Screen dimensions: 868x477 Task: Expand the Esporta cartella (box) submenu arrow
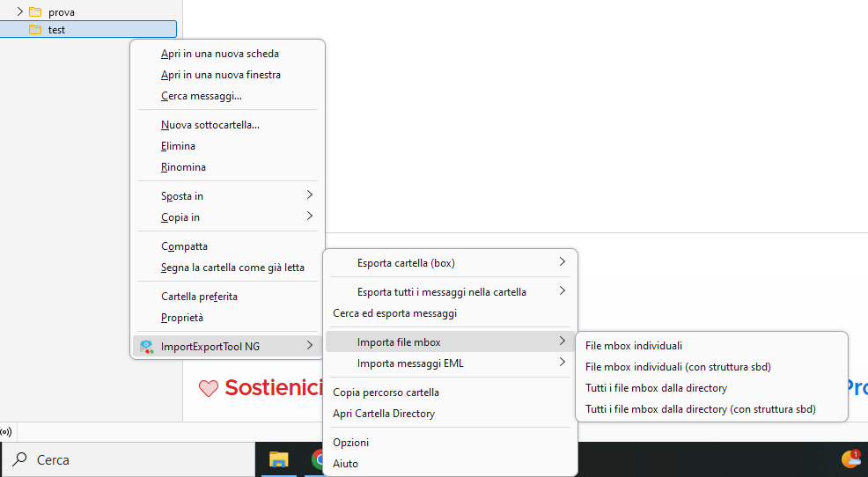tap(562, 261)
